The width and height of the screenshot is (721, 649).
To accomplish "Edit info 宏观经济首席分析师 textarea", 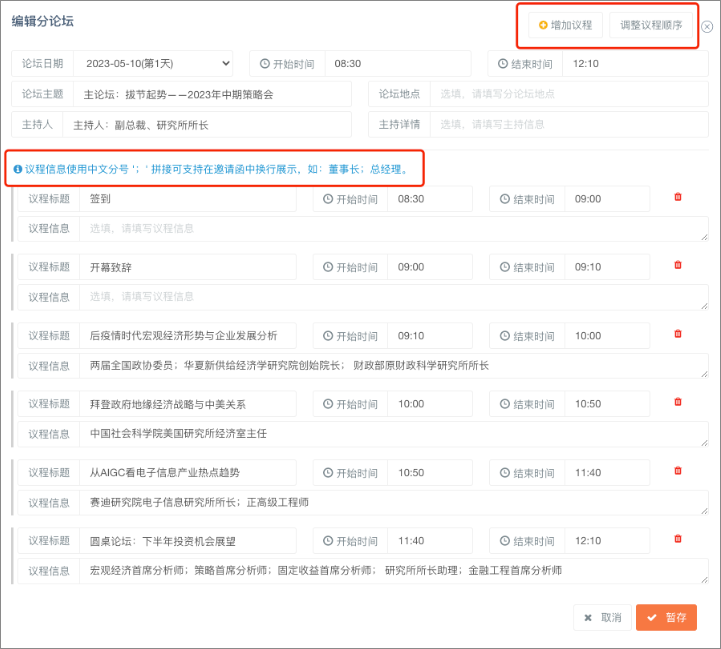I will pos(394,571).
